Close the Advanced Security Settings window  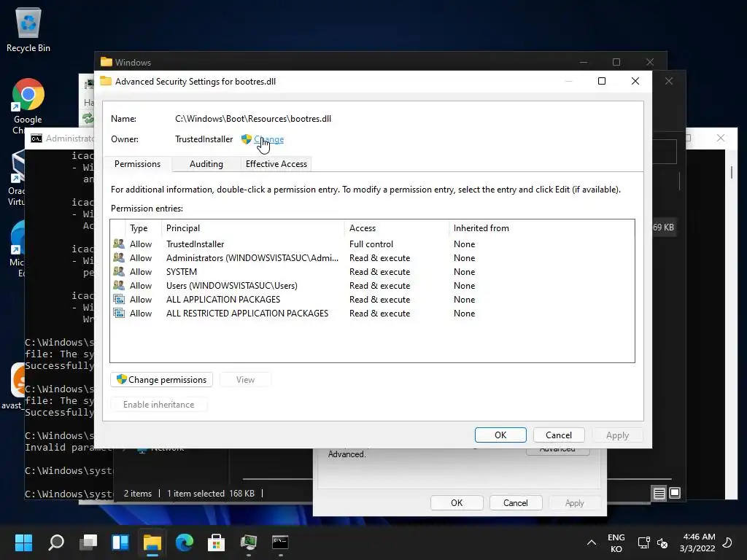click(x=635, y=81)
